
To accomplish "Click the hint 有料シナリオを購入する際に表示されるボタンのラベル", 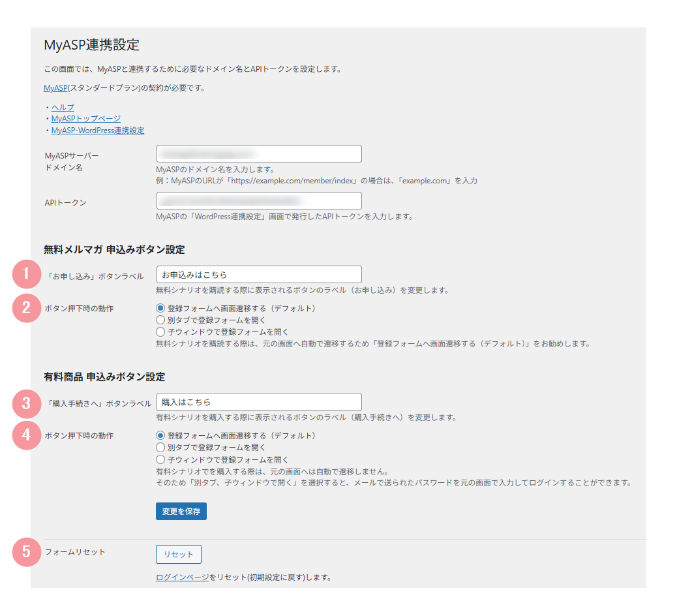I will (307, 418).
